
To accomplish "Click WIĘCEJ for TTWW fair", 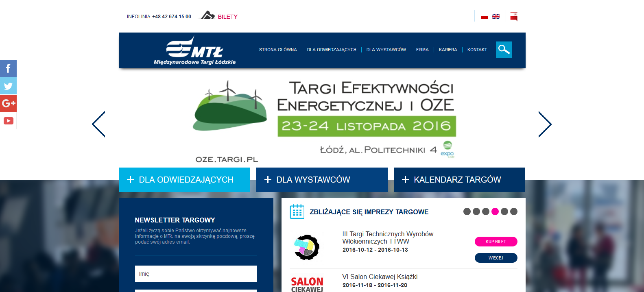I will (496, 258).
